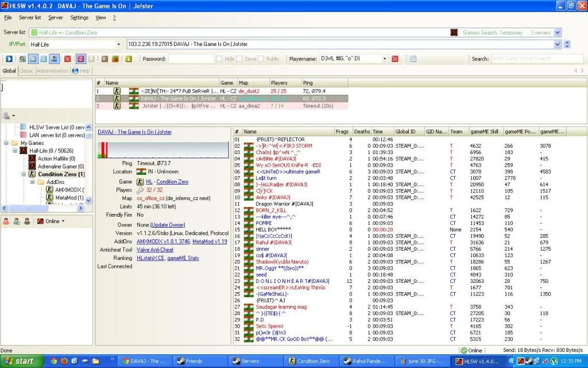Collapse the Half-Life tree node
The width and height of the screenshot is (588, 368).
tap(15, 151)
